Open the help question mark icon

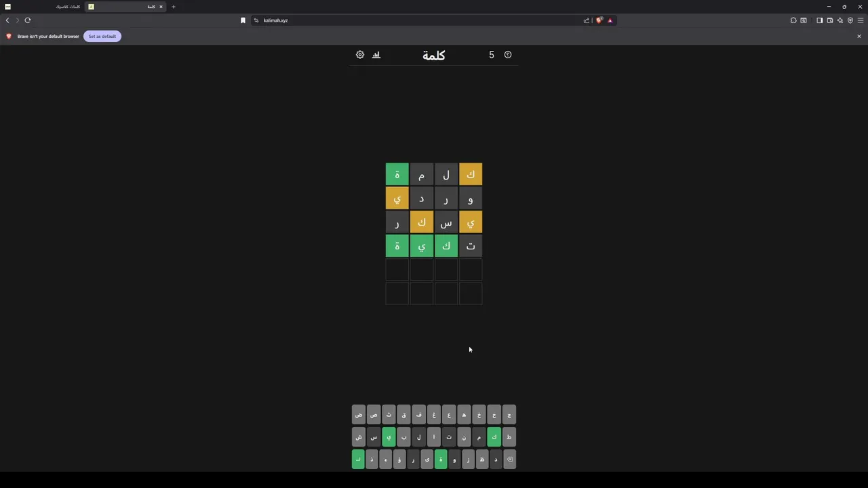tap(508, 55)
